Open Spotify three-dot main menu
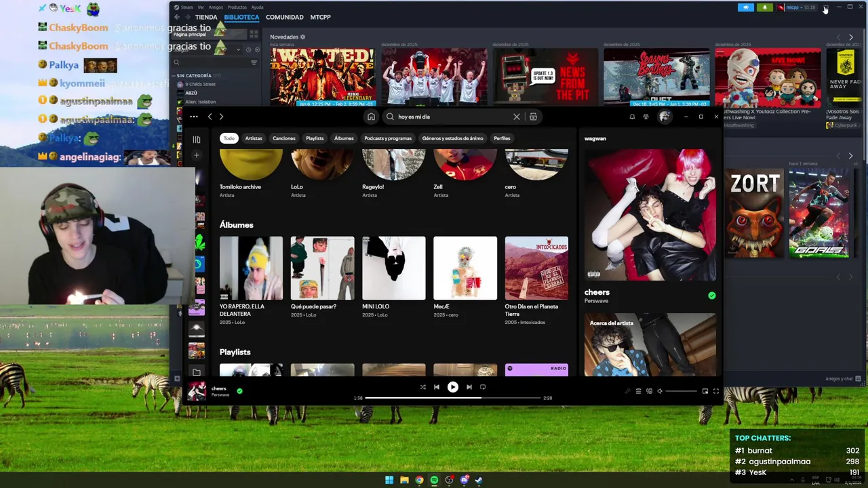Screen dimensions: 868x488 194,117
